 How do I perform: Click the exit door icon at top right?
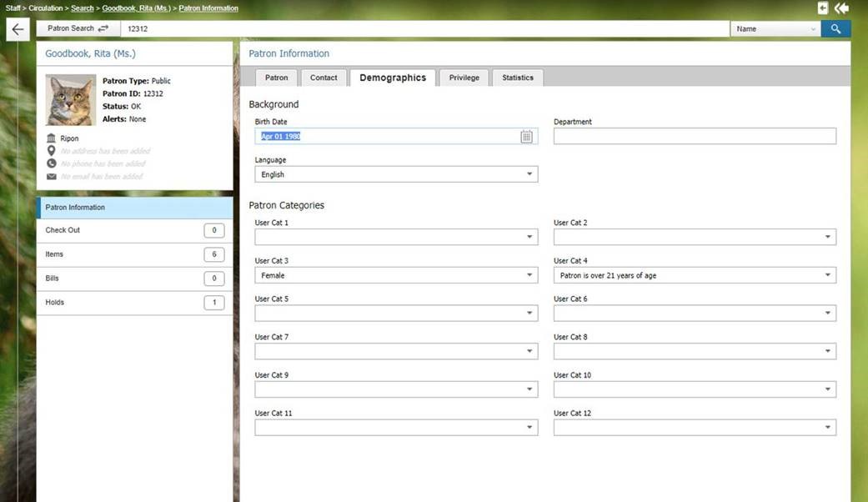[823, 8]
